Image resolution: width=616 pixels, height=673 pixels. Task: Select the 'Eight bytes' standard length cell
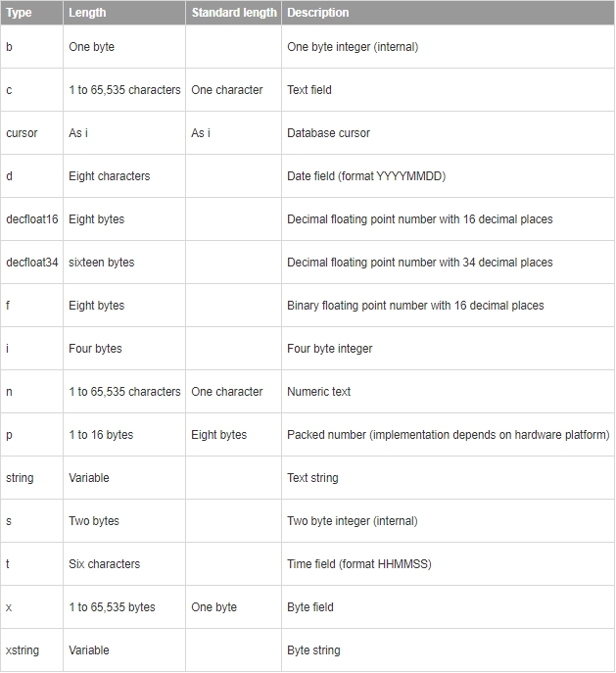(x=219, y=435)
